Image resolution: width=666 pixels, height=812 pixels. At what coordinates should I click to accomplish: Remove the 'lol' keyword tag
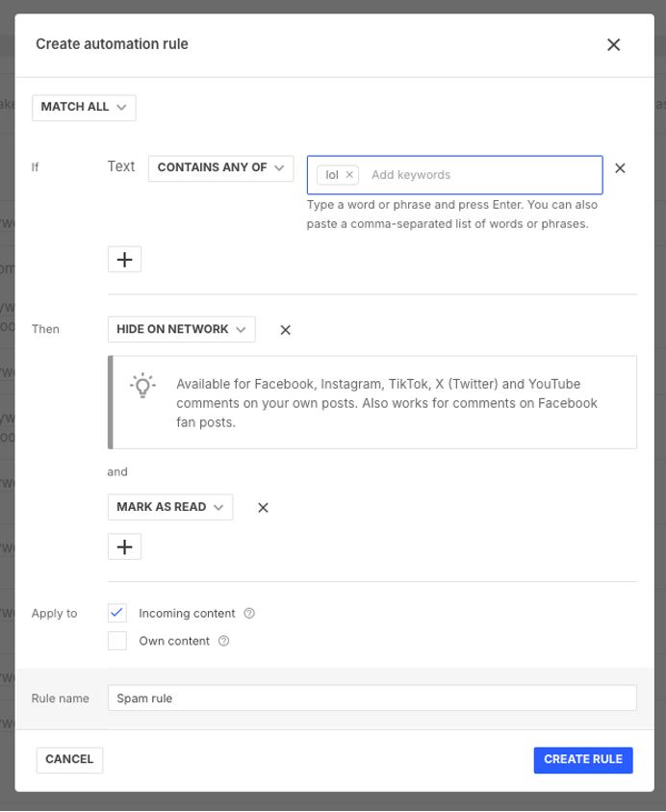click(349, 175)
